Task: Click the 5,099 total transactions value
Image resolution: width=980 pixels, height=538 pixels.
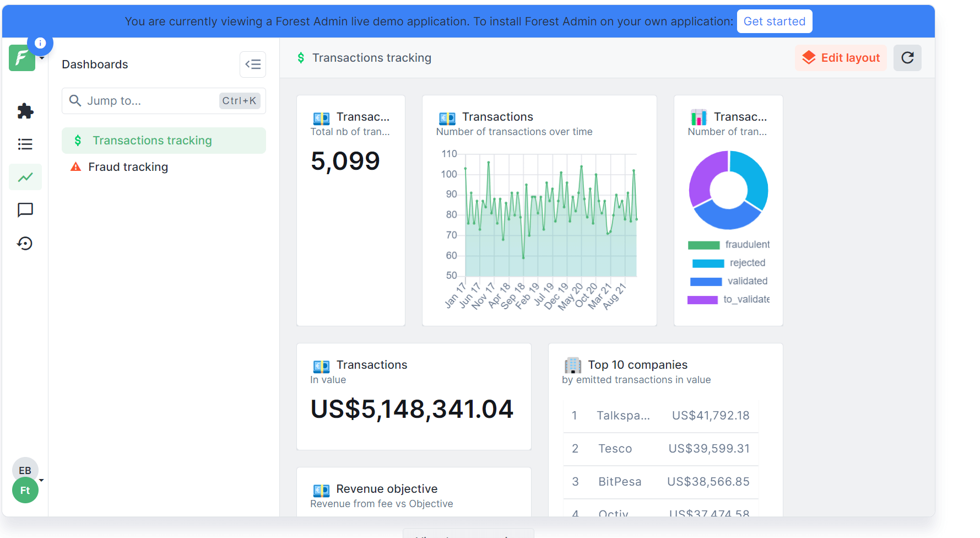Action: click(345, 161)
